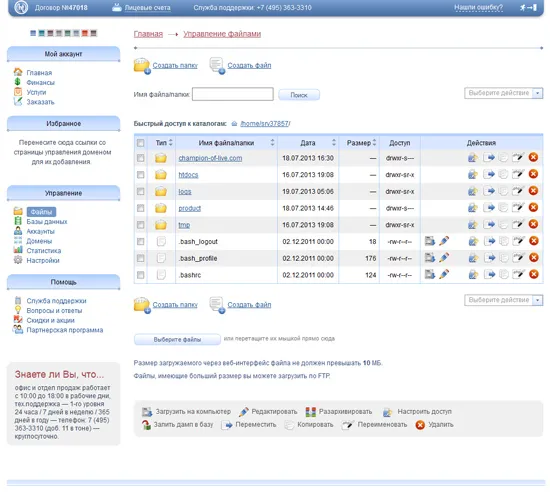Edit the .bashrc file
Image resolution: width=550 pixels, height=496 pixels.
[x=444, y=274]
